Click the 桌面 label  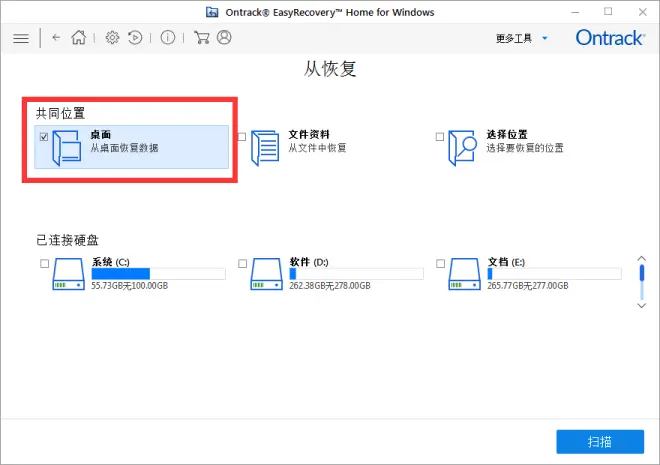(101, 135)
